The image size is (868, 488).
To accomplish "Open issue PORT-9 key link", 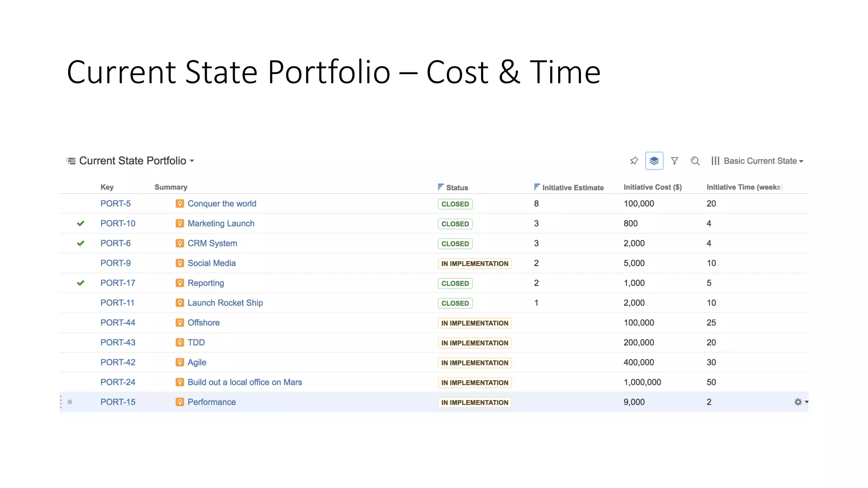I will pyautogui.click(x=115, y=263).
